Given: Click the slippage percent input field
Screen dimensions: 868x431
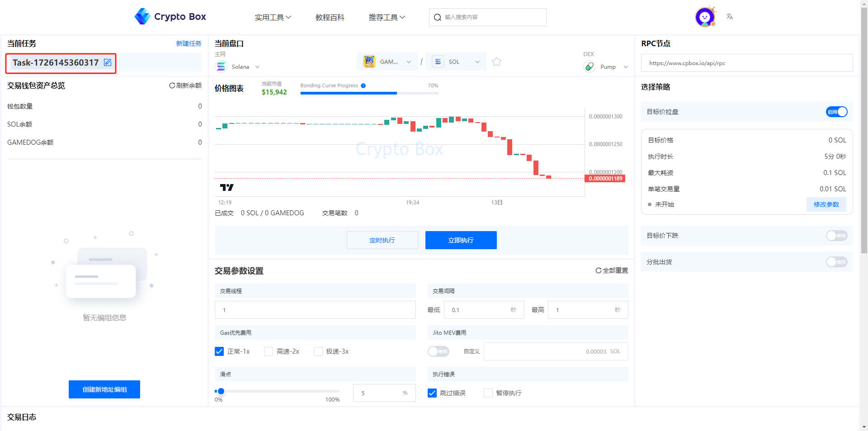Looking at the screenshot, I should tap(384, 393).
